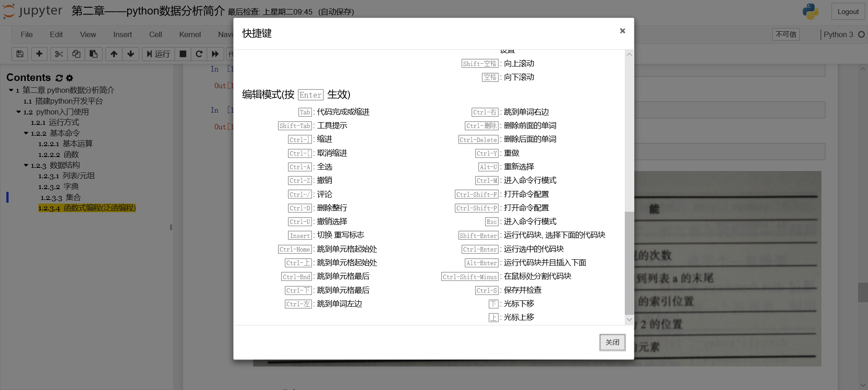This screenshot has height=390, width=868.
Task: Open the Insert menu
Action: click(x=123, y=34)
